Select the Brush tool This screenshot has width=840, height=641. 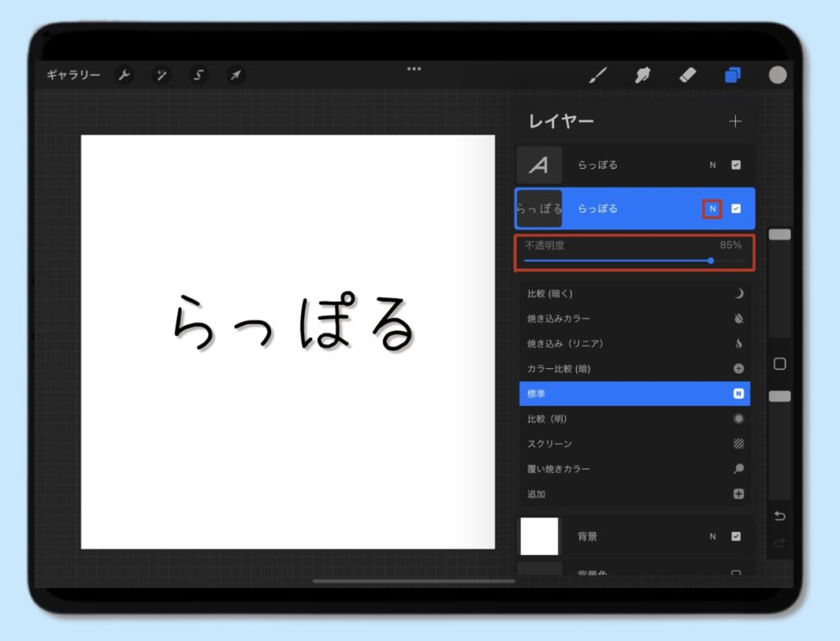tap(598, 75)
